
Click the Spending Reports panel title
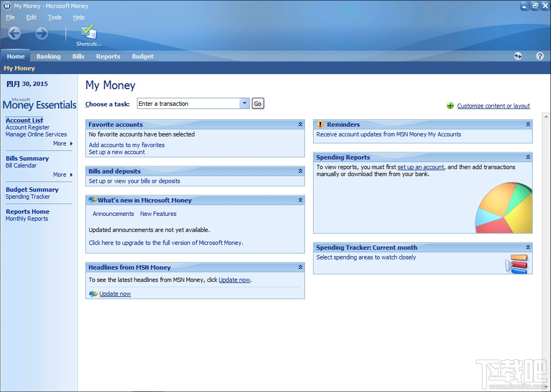(x=343, y=157)
